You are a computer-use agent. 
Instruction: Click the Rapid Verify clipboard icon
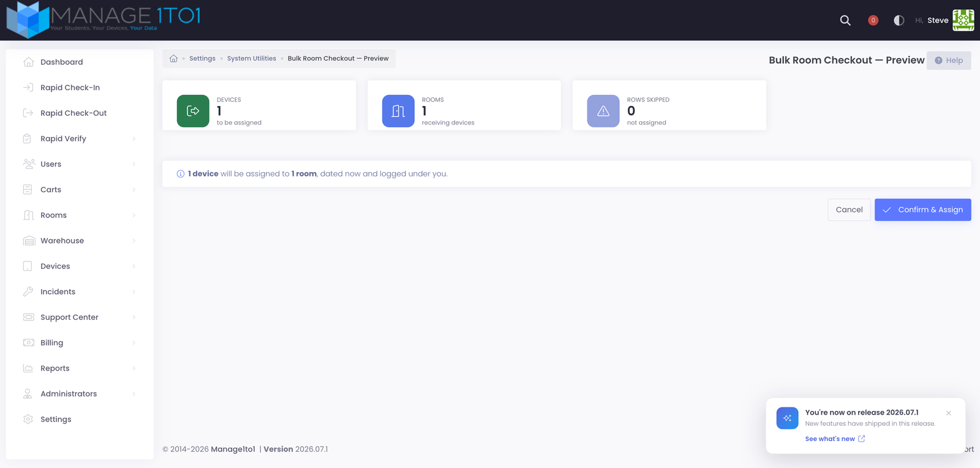[x=28, y=138]
